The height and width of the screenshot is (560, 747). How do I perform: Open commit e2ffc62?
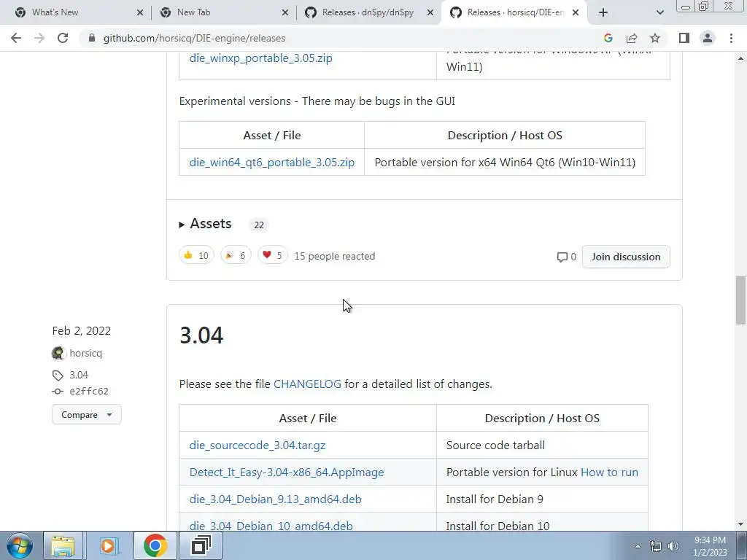point(88,391)
